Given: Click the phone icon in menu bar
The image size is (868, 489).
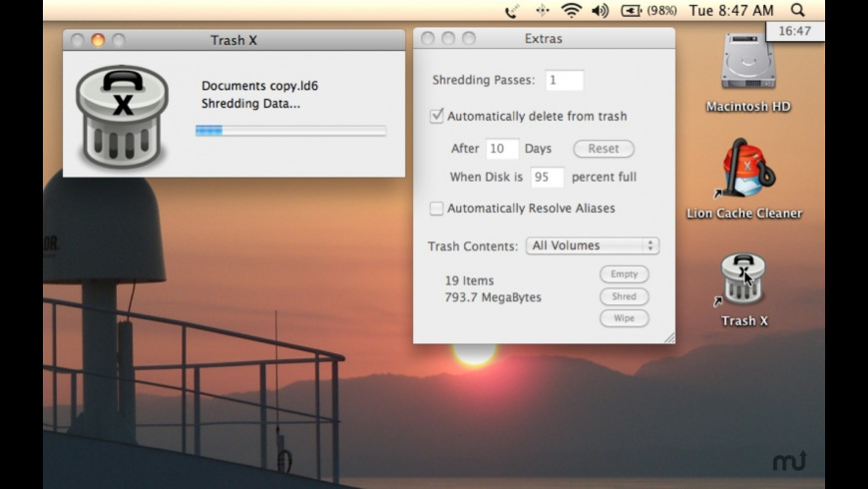Looking at the screenshot, I should 512,11.
